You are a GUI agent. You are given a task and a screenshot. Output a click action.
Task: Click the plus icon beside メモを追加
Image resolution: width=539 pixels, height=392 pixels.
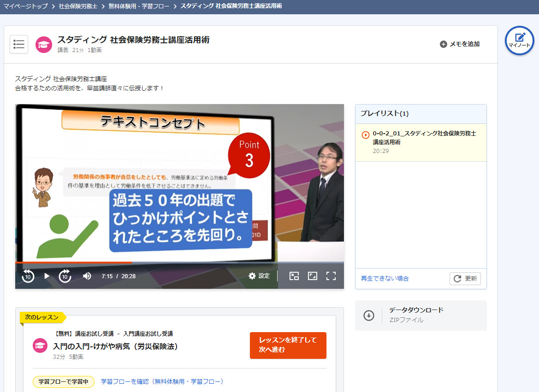(444, 44)
